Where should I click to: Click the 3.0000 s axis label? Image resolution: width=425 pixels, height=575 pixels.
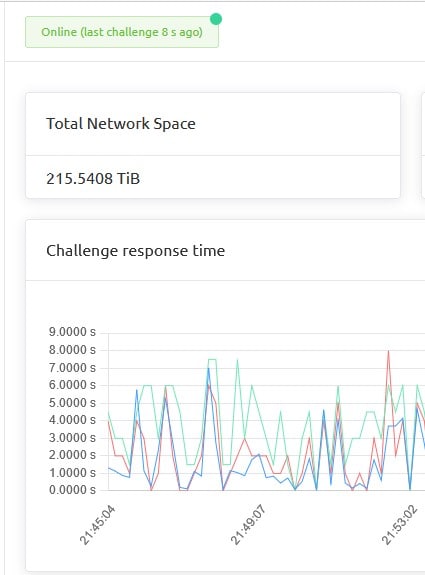click(x=72, y=437)
